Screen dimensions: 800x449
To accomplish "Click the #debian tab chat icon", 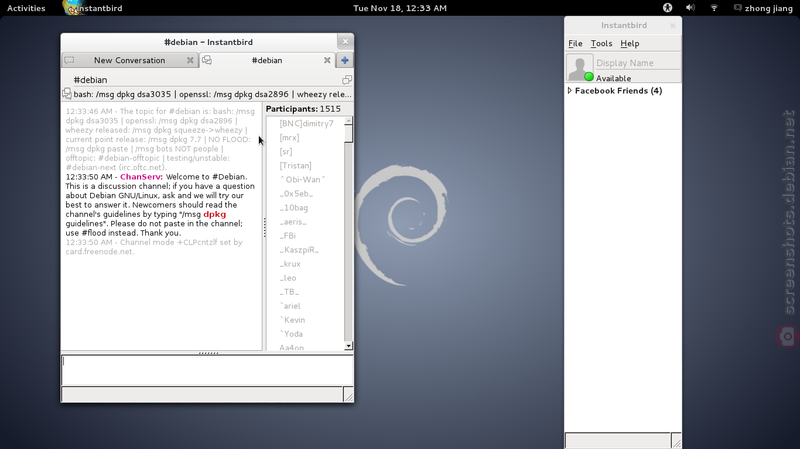I will [207, 60].
